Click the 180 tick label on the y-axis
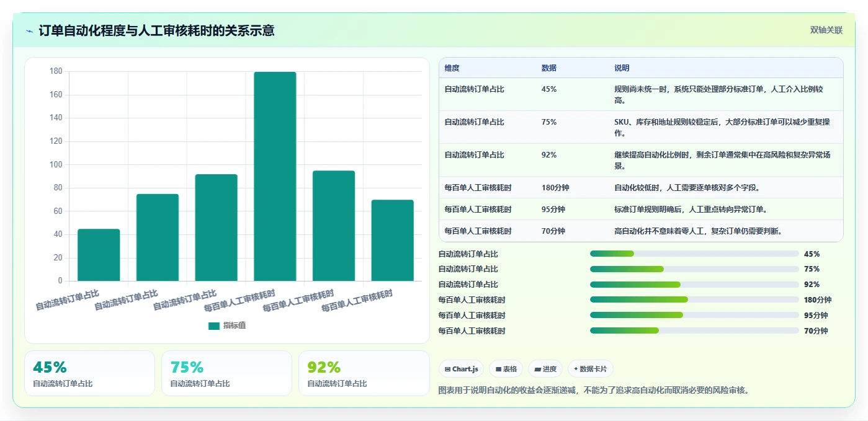This screenshot has height=421, width=868. (x=56, y=71)
